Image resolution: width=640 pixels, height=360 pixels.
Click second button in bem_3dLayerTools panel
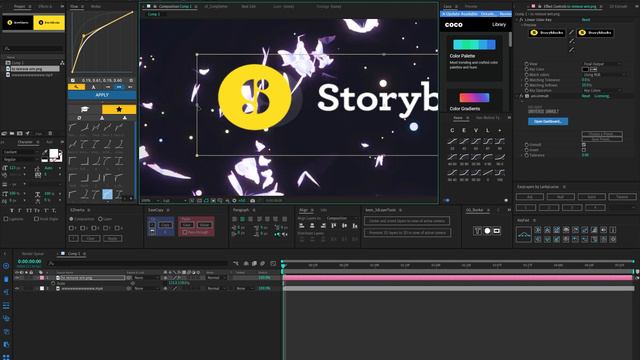407,233
